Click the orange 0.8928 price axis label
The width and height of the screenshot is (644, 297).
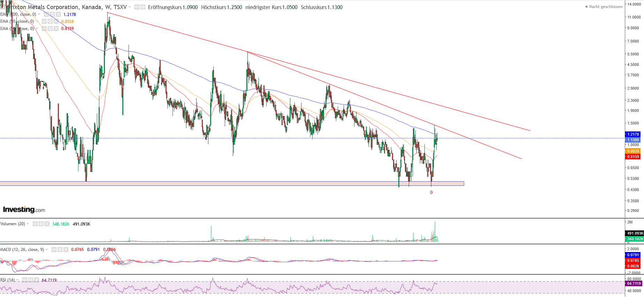[633, 151]
